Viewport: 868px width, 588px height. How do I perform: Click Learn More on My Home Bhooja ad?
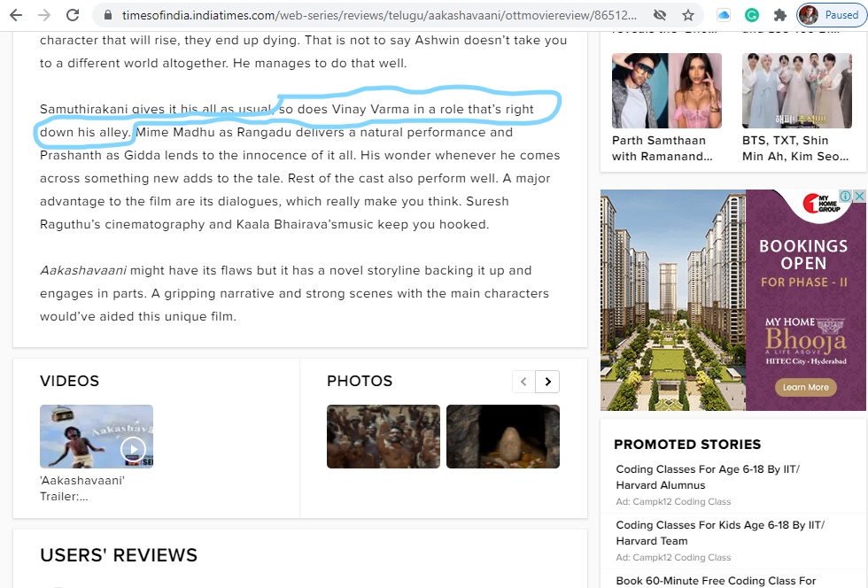805,387
